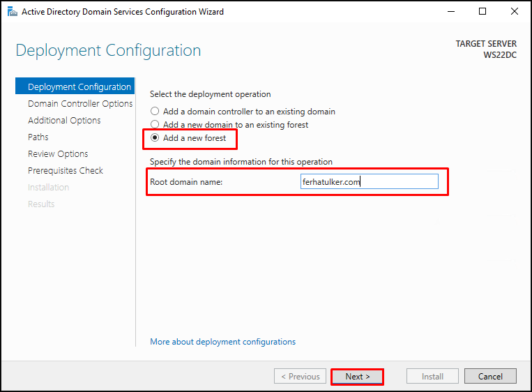Click the wizard app icon in title bar
The width and height of the screenshot is (532, 392).
(x=13, y=12)
